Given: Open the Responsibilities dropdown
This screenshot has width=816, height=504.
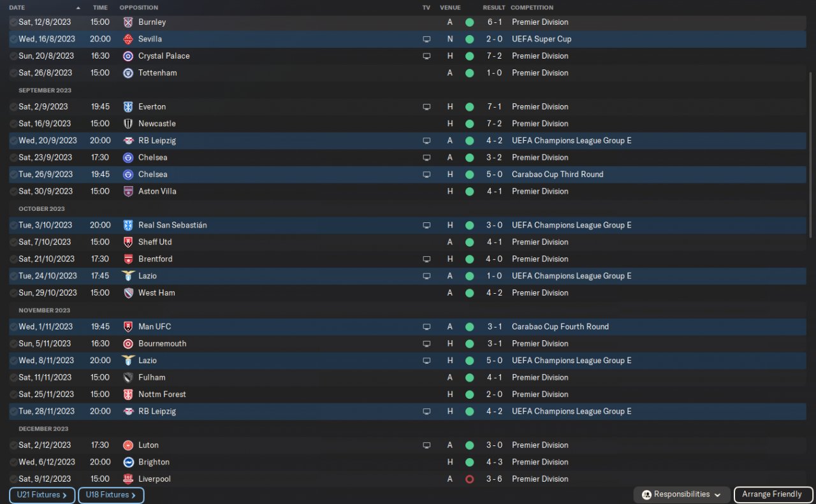Looking at the screenshot, I should [681, 494].
